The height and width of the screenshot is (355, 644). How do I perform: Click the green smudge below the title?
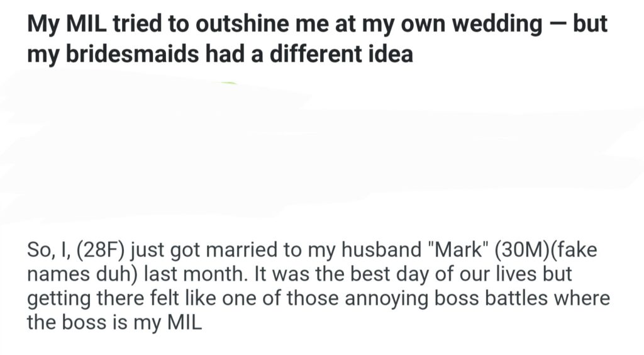coord(229,83)
